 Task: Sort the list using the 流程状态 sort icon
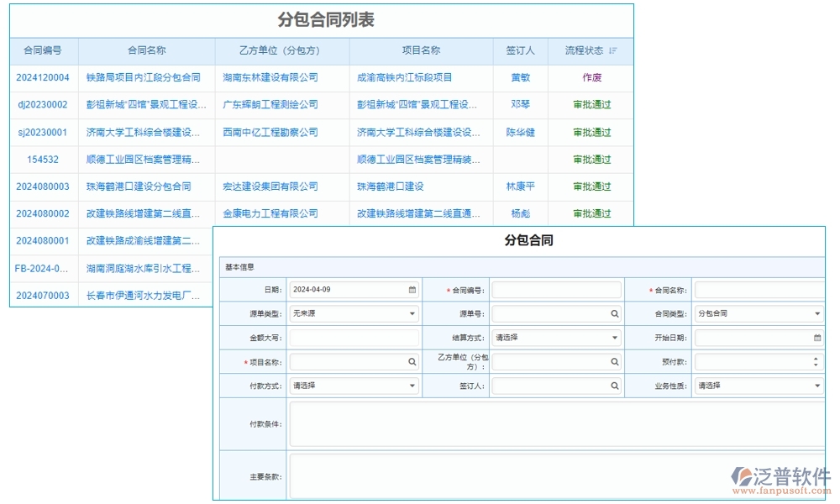(x=612, y=50)
